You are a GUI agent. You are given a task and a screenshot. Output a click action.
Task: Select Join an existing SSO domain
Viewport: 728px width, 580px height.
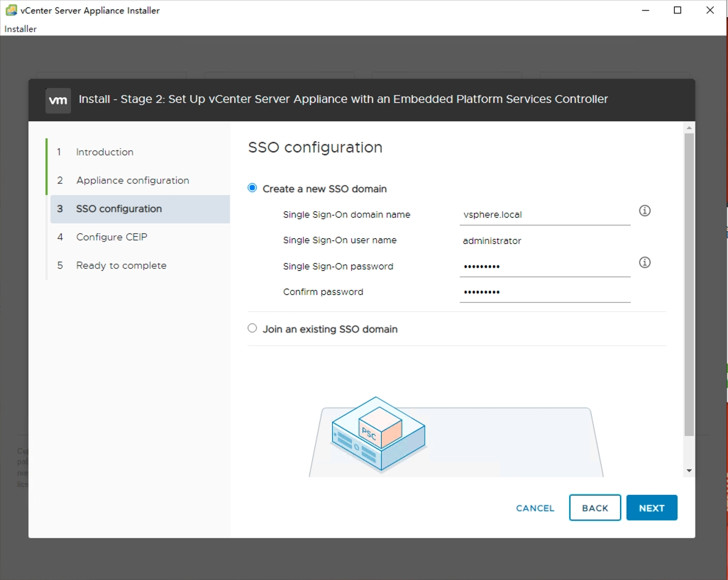point(253,328)
